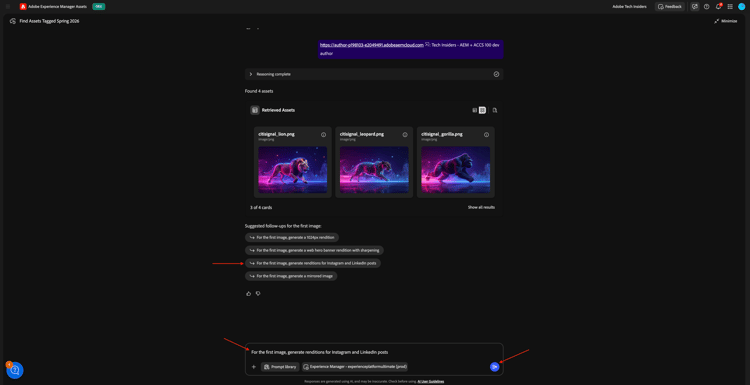This screenshot has width=750, height=385.
Task: Click the plus attach icon in the prompt box
Action: click(x=254, y=367)
